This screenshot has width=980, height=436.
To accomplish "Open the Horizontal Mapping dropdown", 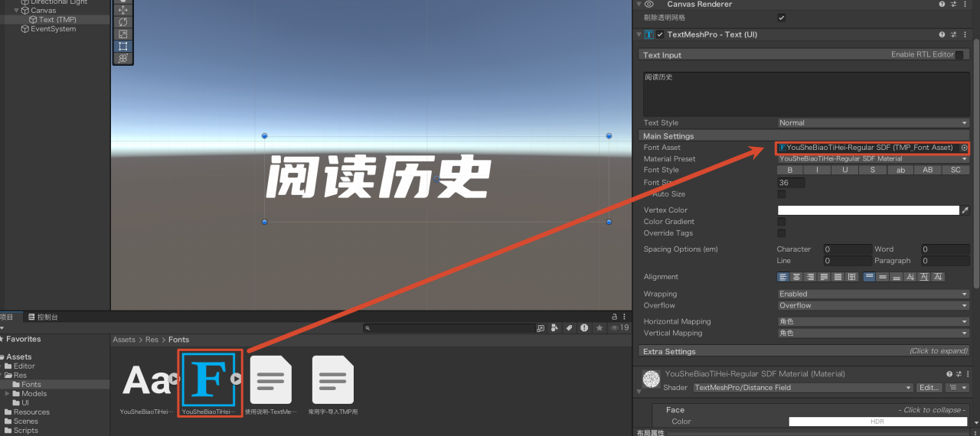I will pyautogui.click(x=874, y=322).
